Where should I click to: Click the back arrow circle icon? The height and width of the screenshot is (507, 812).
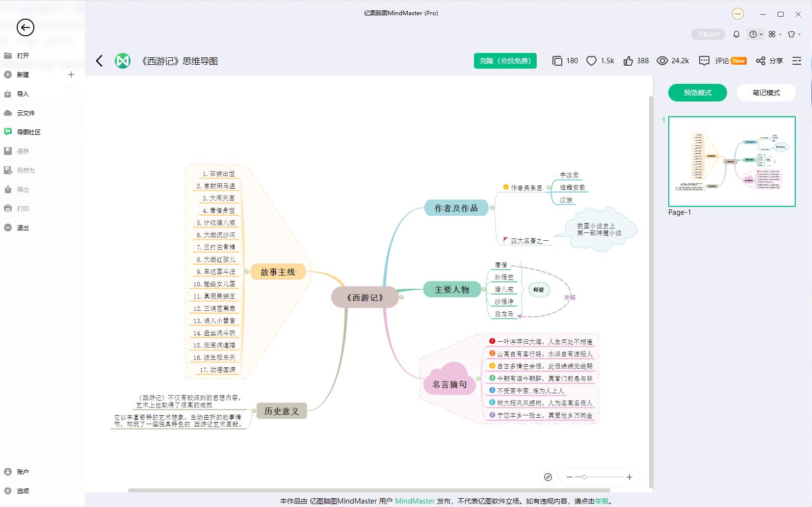tap(26, 27)
